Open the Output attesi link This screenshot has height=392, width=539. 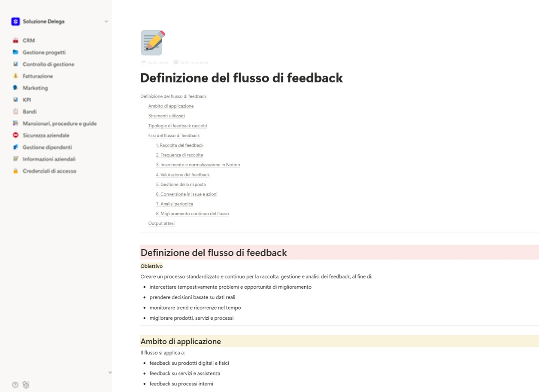pyautogui.click(x=161, y=223)
